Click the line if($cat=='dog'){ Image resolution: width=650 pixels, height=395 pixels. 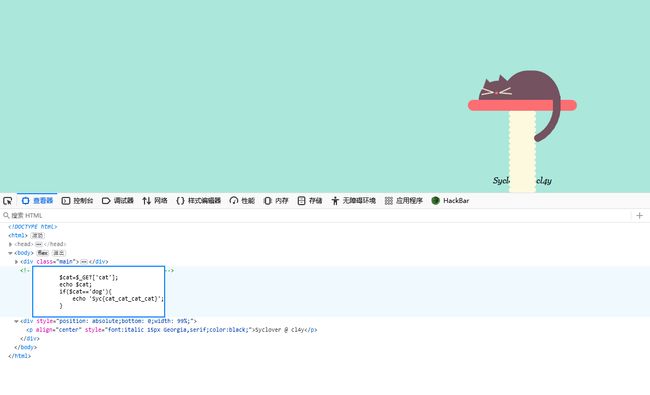click(x=85, y=291)
